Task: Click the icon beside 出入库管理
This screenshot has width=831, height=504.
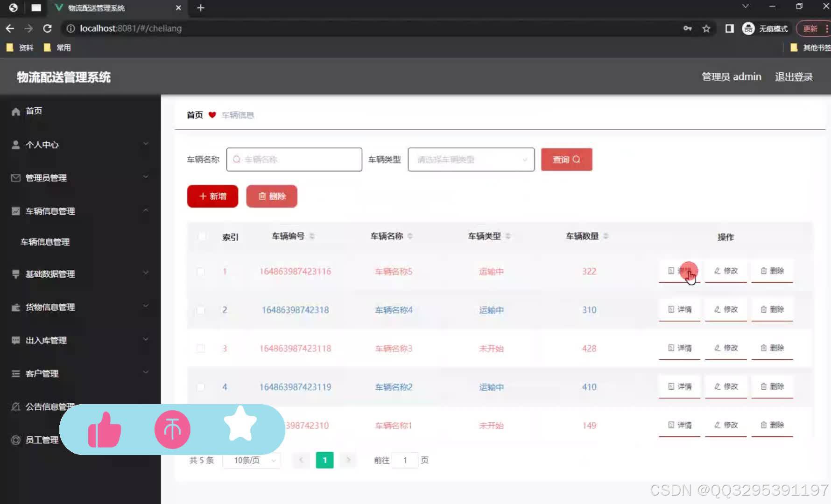Action: [16, 340]
